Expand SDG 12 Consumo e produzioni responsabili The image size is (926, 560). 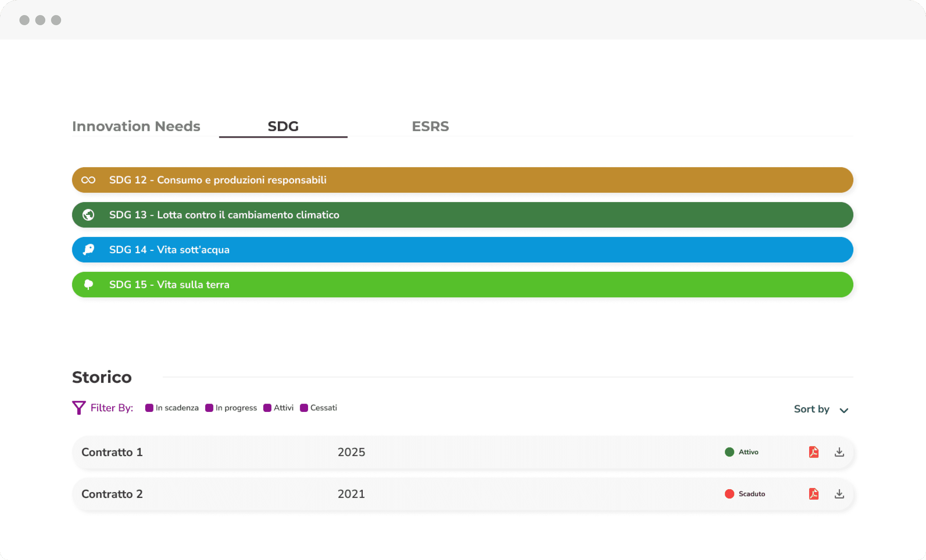(462, 180)
